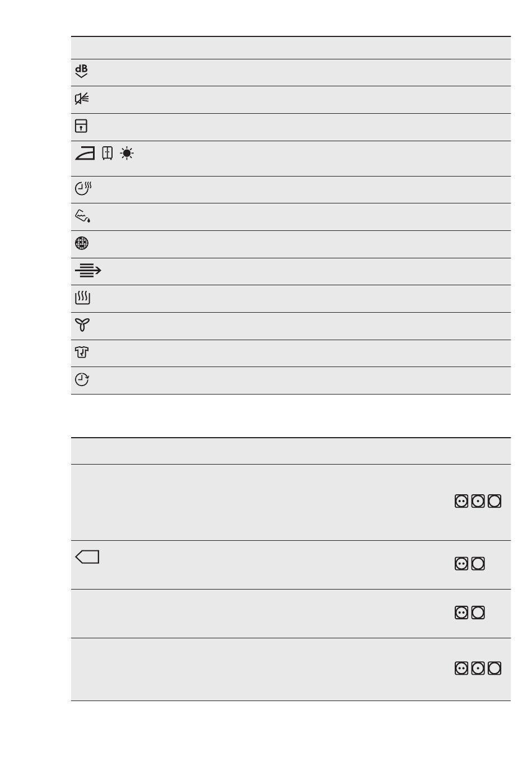
Task: Select the one-dot tumble symbol in bottom row
Action: point(478,668)
